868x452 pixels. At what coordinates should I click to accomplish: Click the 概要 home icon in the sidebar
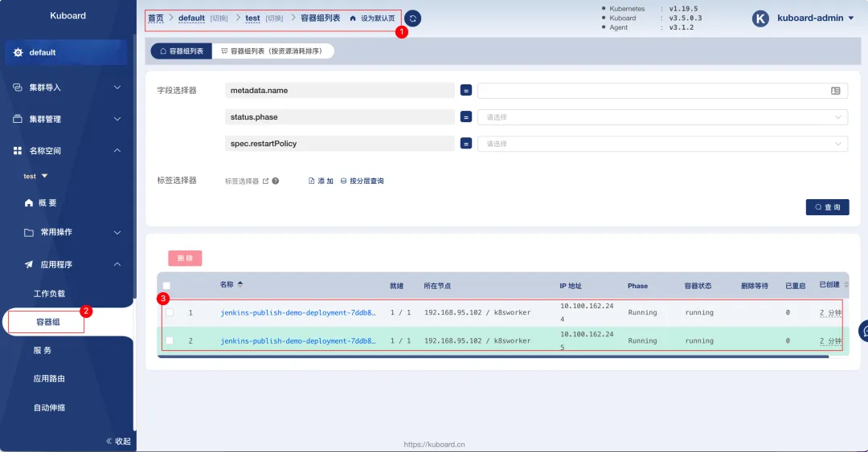click(x=29, y=203)
